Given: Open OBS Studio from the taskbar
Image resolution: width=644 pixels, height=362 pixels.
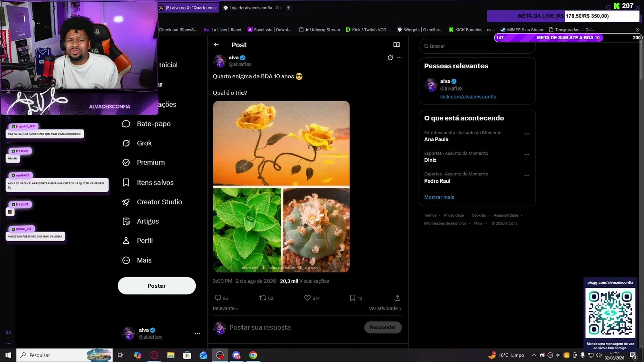Looking at the screenshot, I should click(x=220, y=355).
